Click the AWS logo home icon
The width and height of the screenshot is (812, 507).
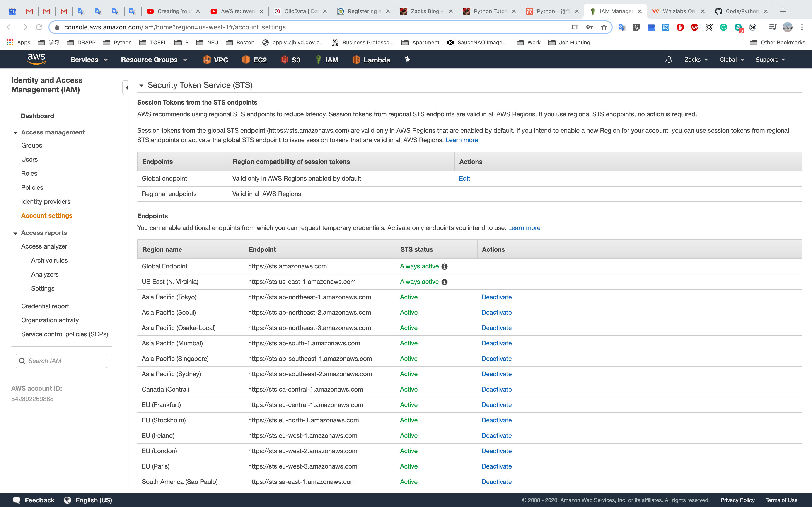tap(36, 59)
